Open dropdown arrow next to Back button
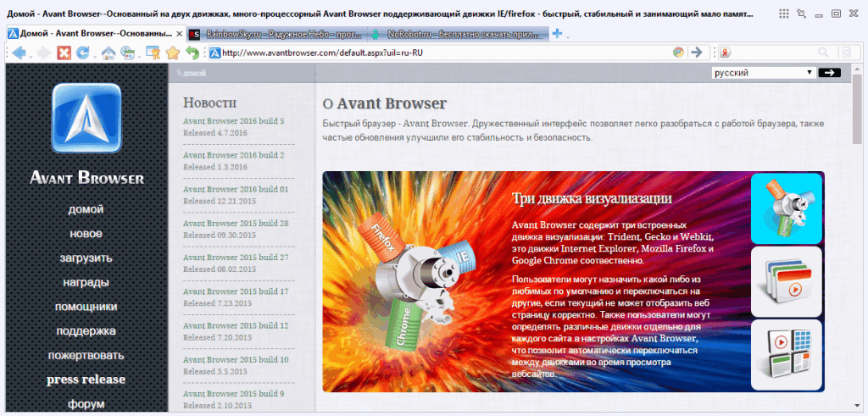 (x=31, y=55)
